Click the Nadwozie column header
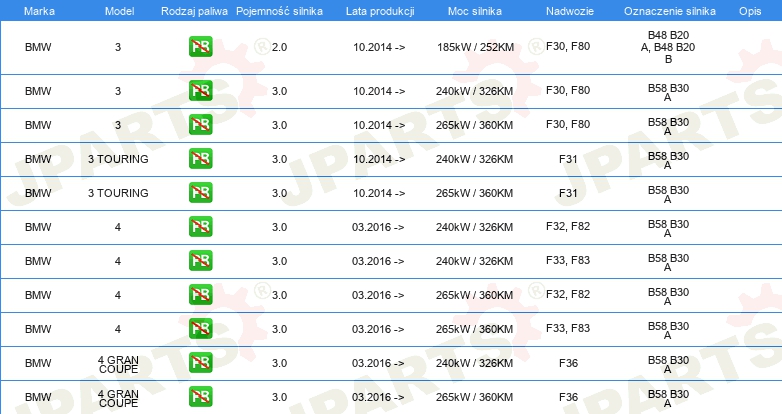 pyautogui.click(x=570, y=11)
